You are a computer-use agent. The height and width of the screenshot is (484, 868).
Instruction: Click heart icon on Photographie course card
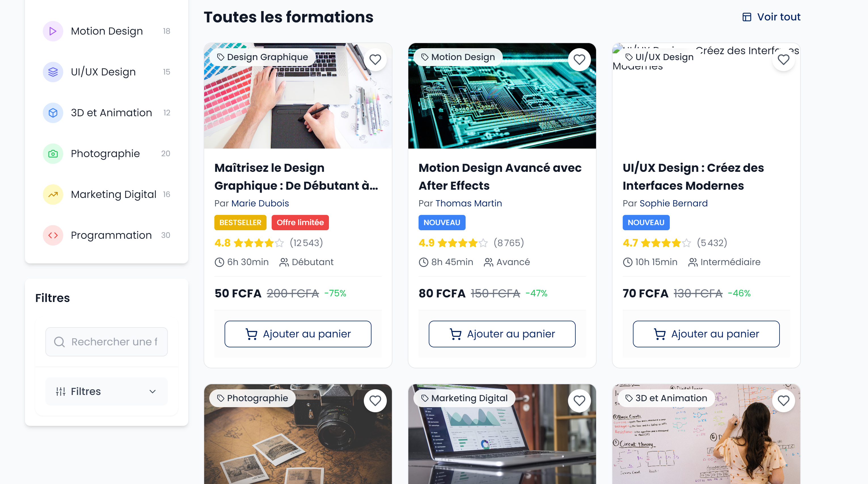tap(375, 400)
